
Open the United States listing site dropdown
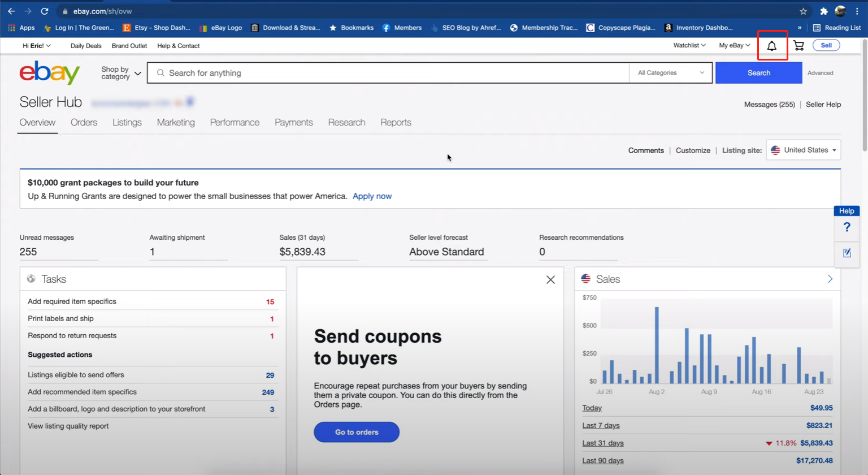[804, 150]
